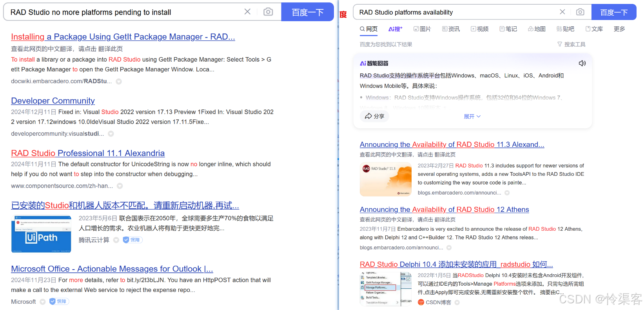
Task: Open Announcing Availability of RAD Studio 12 Athens
Action: (444, 210)
